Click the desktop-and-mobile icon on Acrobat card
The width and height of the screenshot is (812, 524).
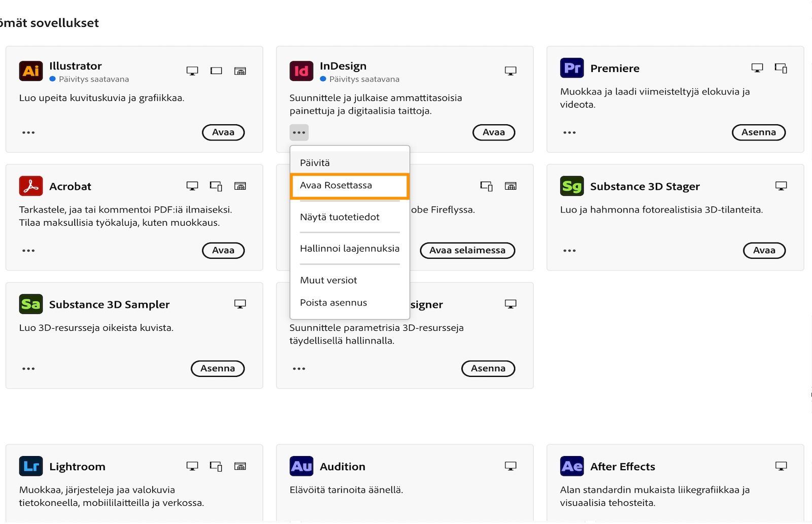coord(216,186)
